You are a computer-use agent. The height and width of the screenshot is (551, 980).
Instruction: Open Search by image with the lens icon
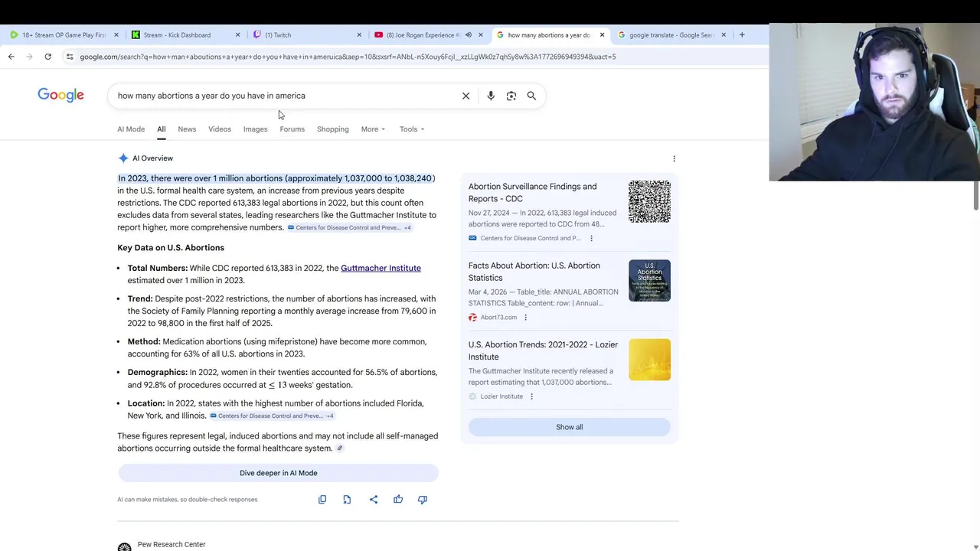(511, 96)
